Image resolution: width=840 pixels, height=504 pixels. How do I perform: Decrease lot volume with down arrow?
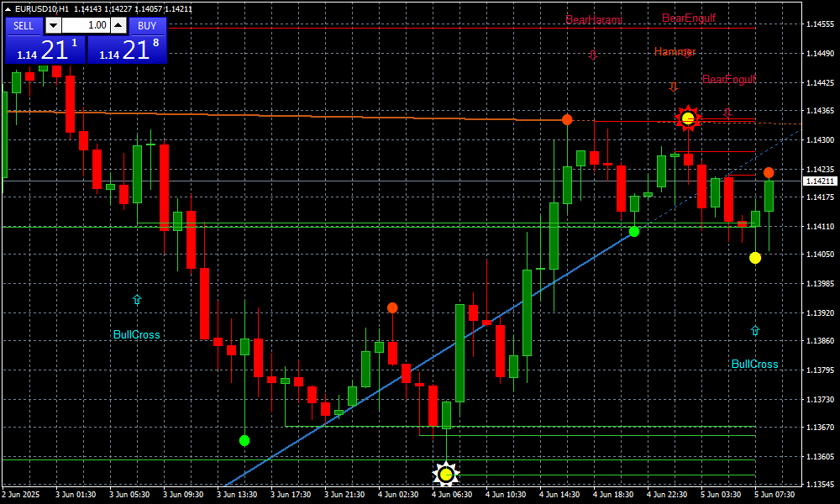(53, 25)
